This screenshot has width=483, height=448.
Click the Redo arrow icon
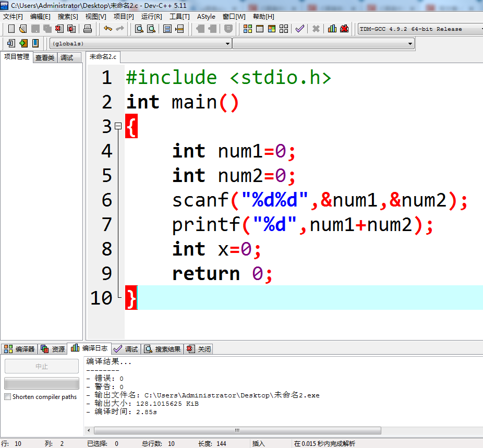pyautogui.click(x=120, y=29)
